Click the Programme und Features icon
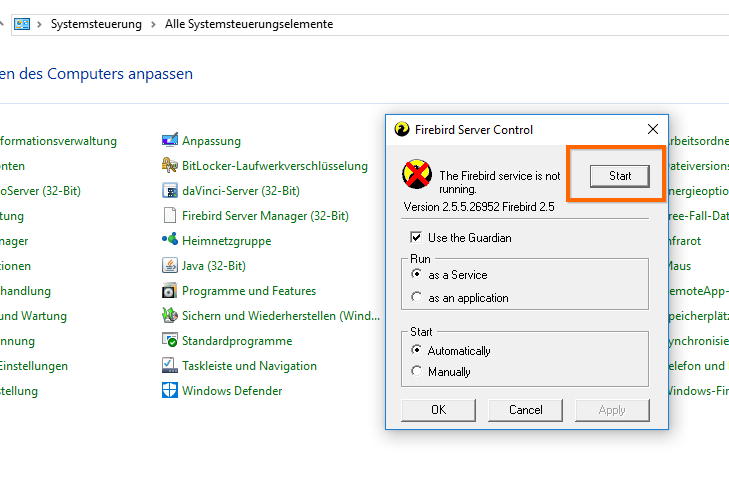729x493 pixels. 170,291
